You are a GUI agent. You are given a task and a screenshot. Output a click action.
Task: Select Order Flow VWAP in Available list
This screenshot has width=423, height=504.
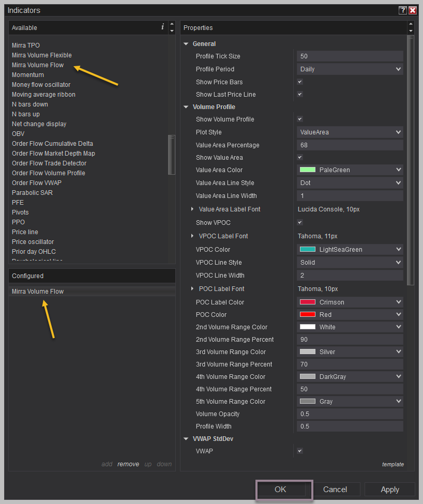tap(36, 182)
